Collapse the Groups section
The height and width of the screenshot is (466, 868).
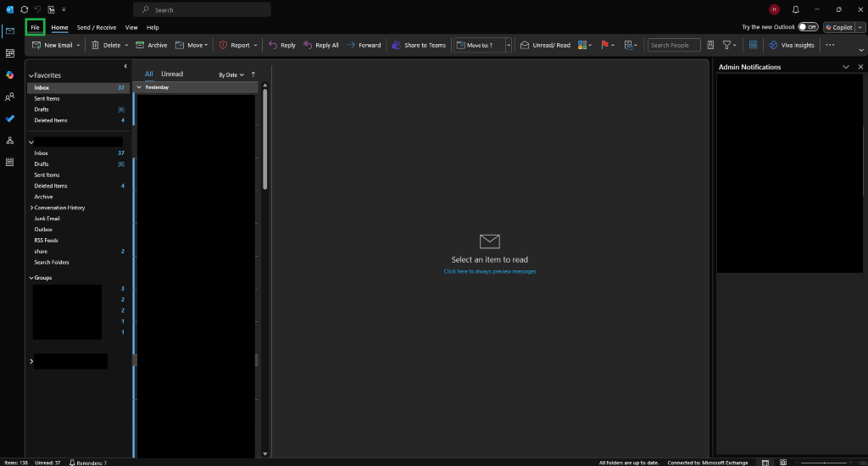(31, 278)
